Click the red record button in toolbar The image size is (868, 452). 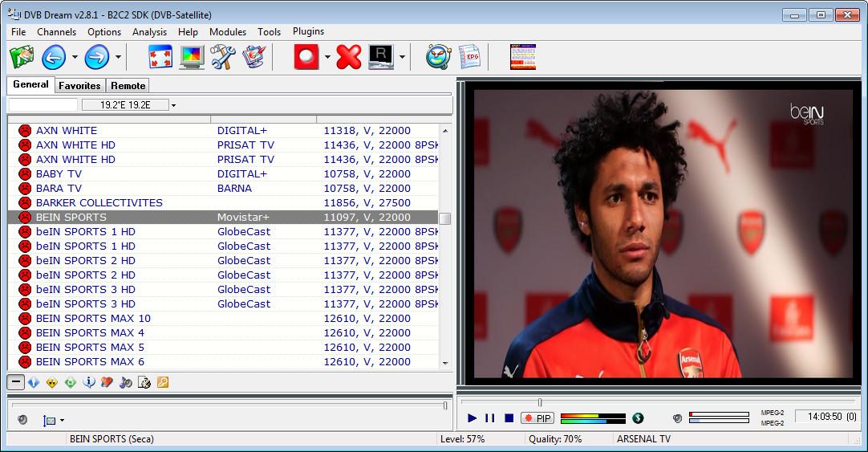306,57
